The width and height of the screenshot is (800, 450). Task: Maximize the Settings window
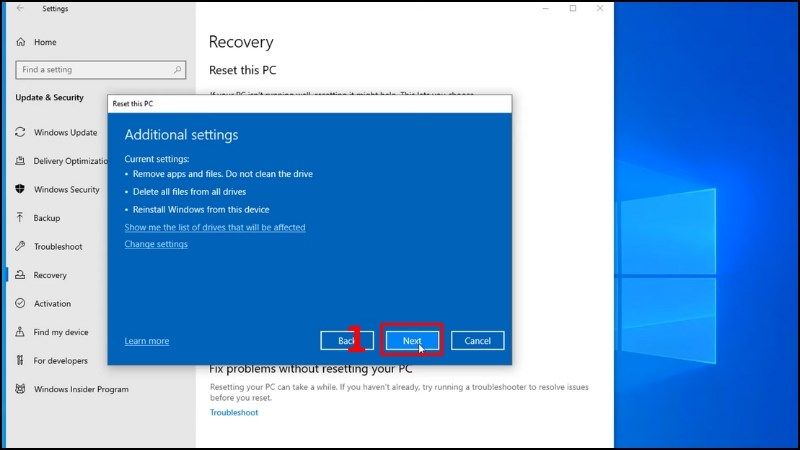pos(573,8)
